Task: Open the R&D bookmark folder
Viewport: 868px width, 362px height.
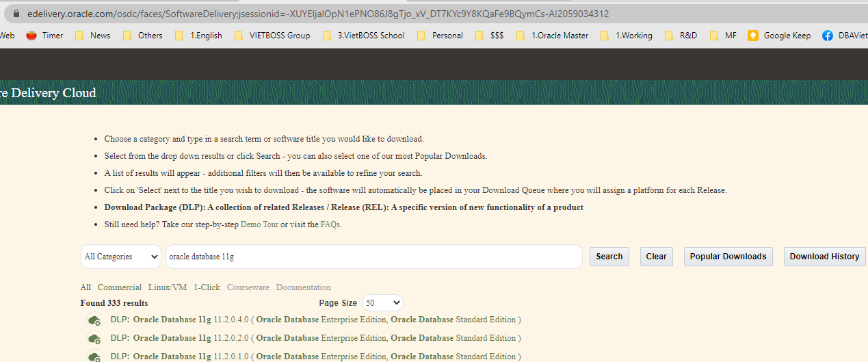Action: [x=681, y=36]
